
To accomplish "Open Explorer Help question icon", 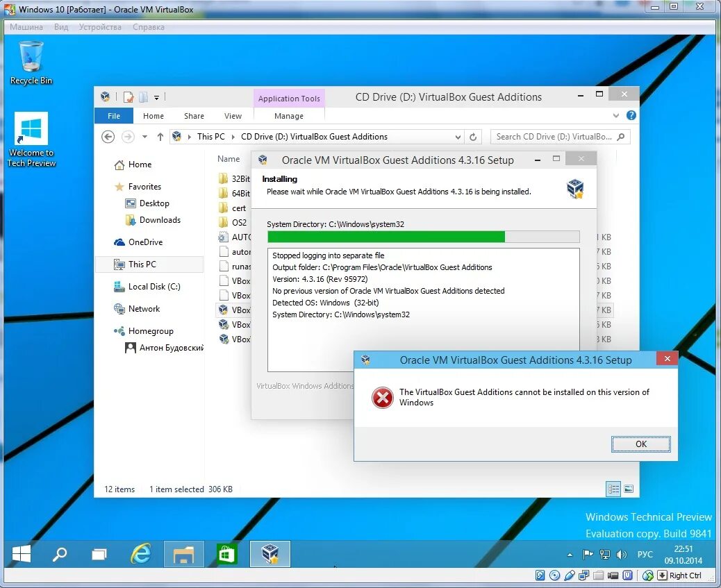I will (631, 115).
